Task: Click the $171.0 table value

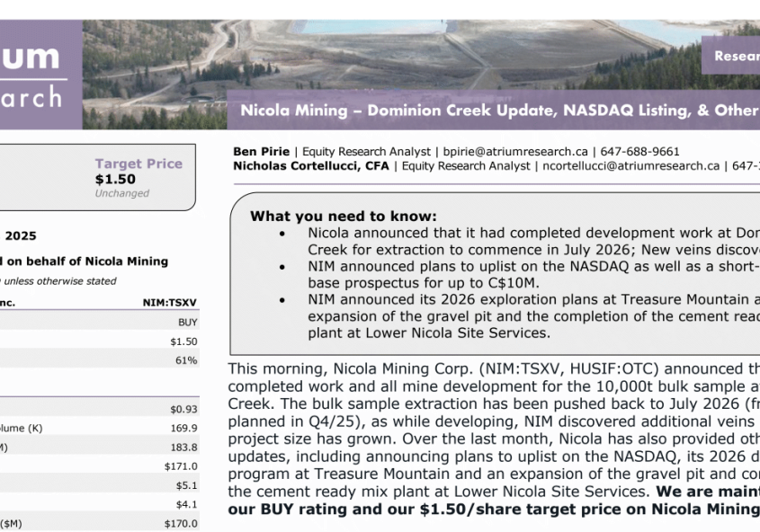Action: (181, 466)
